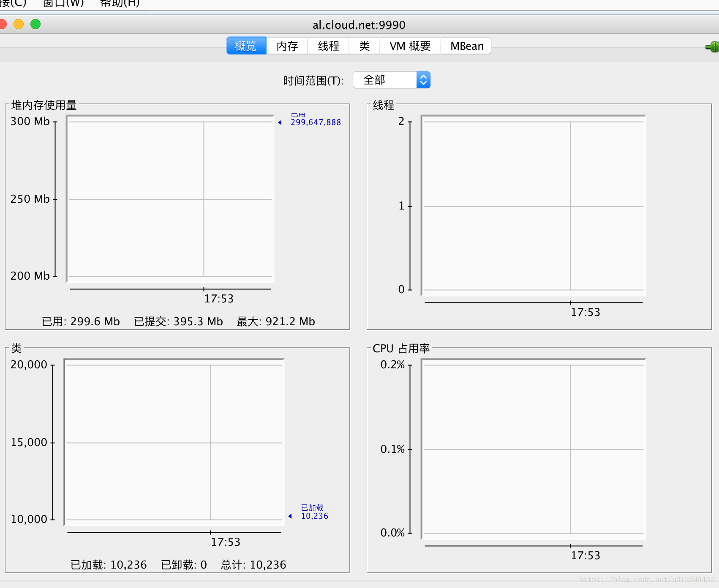
Task: Click the 已用: 299.6 Mb text
Action: 81,321
